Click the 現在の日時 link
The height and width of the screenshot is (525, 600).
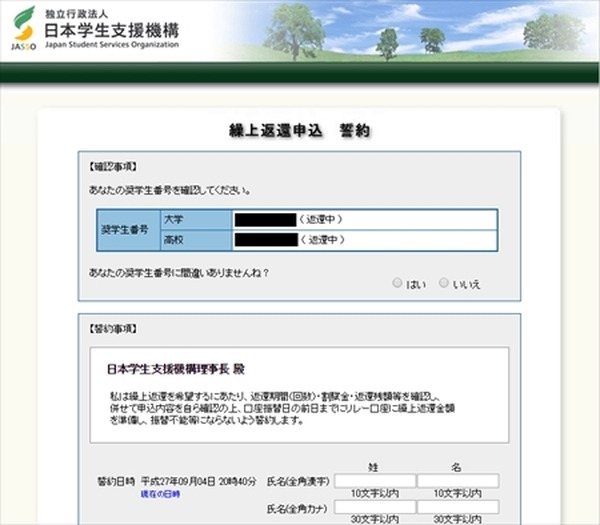pos(160,494)
